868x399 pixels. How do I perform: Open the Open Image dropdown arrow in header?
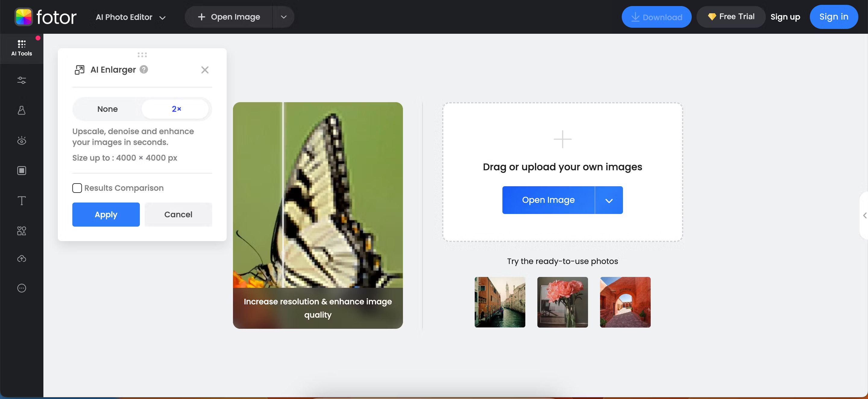[283, 17]
